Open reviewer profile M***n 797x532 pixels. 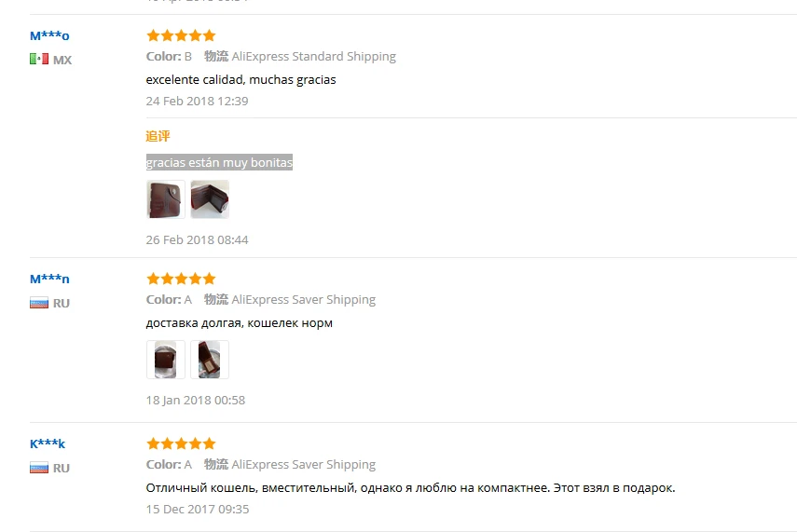click(x=49, y=279)
